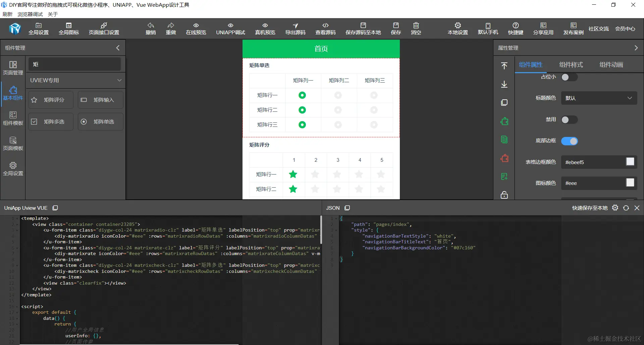Viewport: 644px width, 345px height.
Task: Switch to the 组件样式 tab
Action: click(571, 65)
